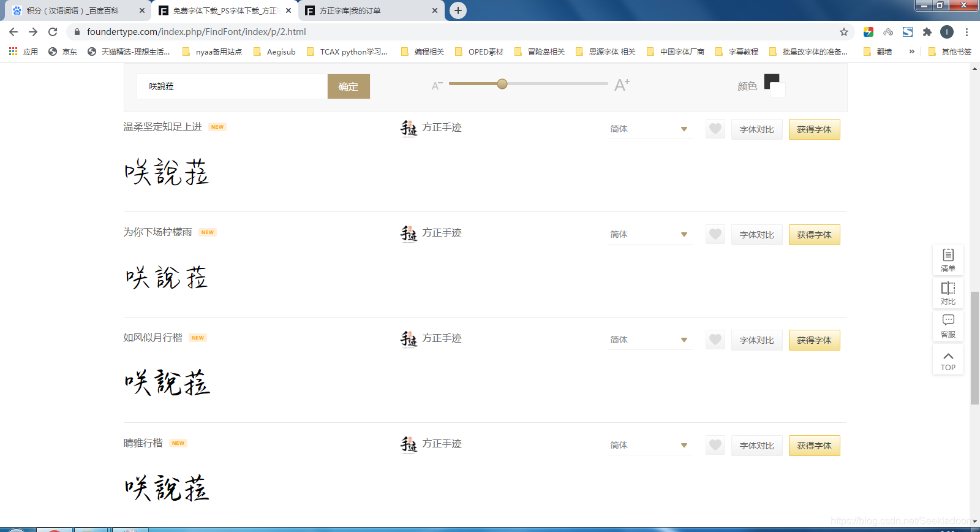Favorite 如风似月行楷 with heart
This screenshot has height=532, width=980.
(715, 340)
